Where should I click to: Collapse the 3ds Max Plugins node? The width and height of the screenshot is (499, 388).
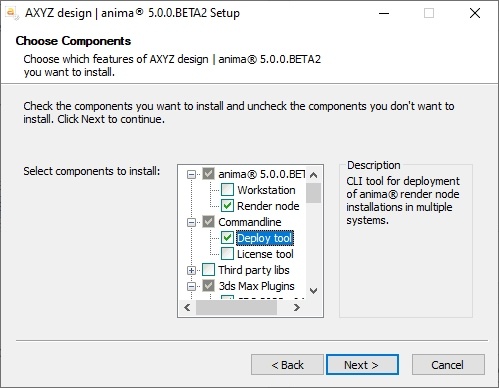(x=191, y=286)
